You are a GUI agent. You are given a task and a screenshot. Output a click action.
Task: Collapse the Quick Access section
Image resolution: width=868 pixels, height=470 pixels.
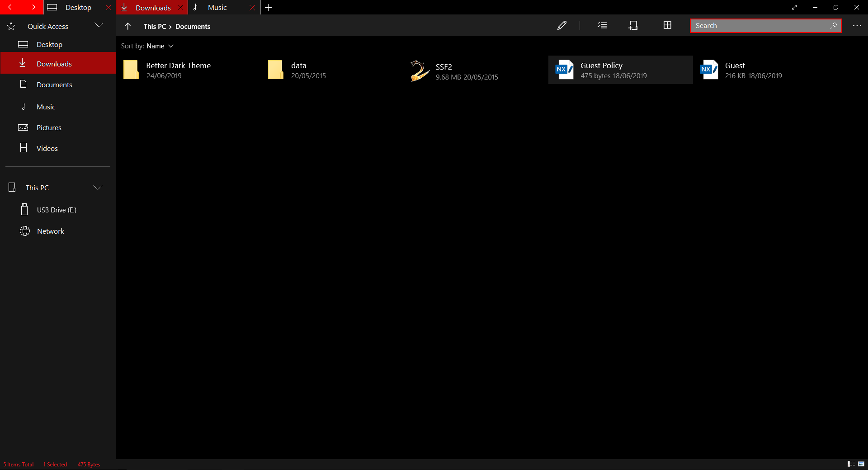(99, 25)
